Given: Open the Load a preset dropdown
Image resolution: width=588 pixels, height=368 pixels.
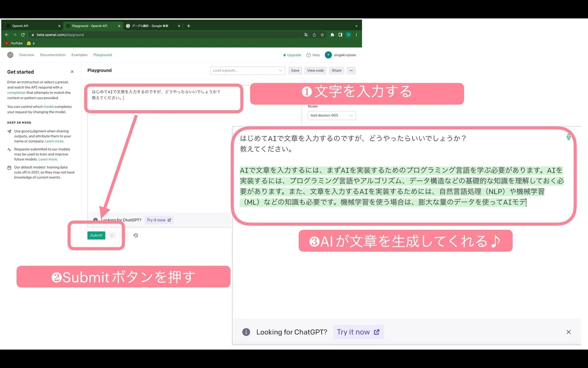Looking at the screenshot, I should coord(247,70).
